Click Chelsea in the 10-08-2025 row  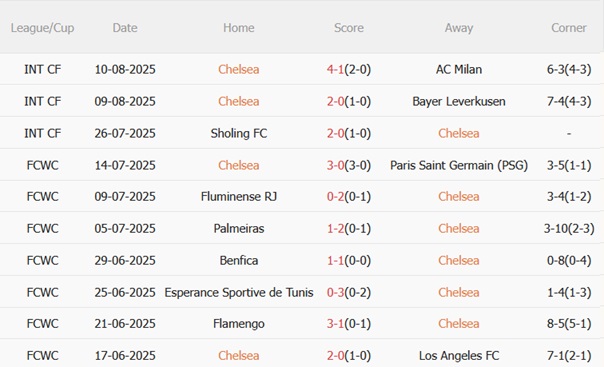click(x=239, y=69)
